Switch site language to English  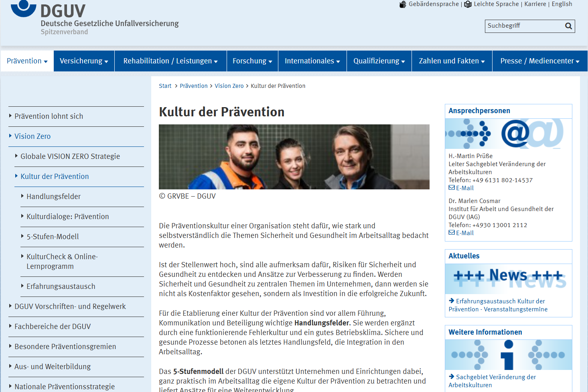coord(562,4)
